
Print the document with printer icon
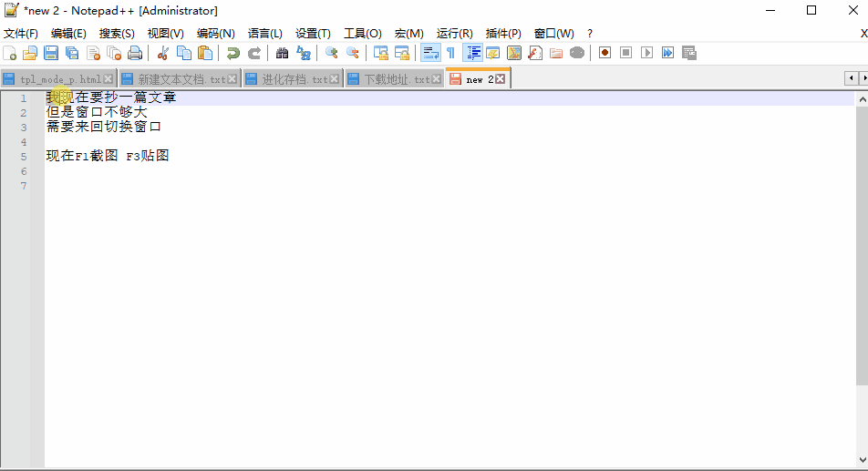coord(135,53)
